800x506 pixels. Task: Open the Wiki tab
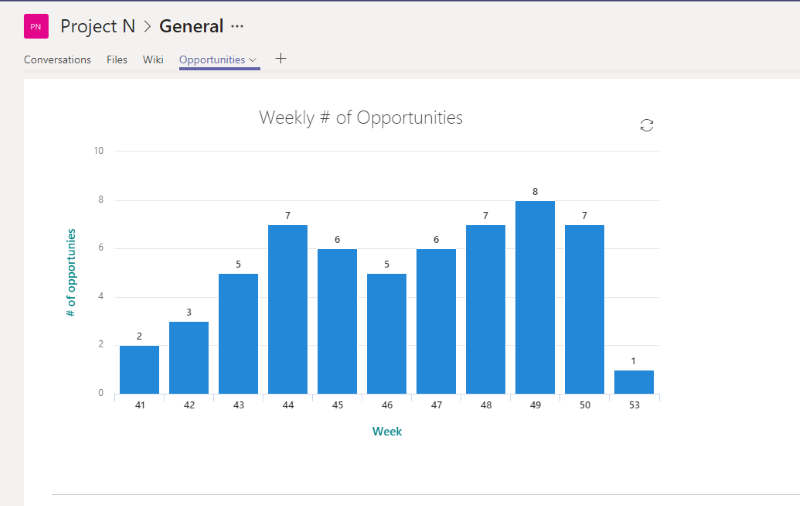(153, 60)
